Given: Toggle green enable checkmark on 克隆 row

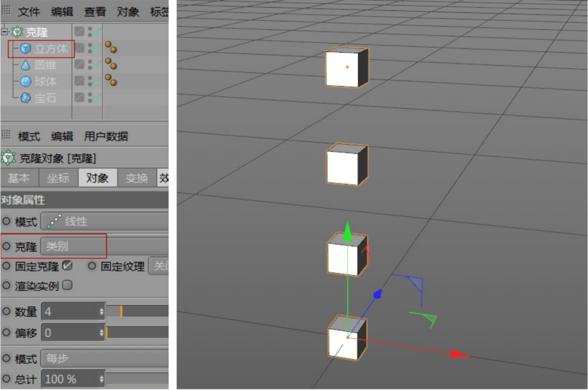Looking at the screenshot, I should tap(97, 32).
